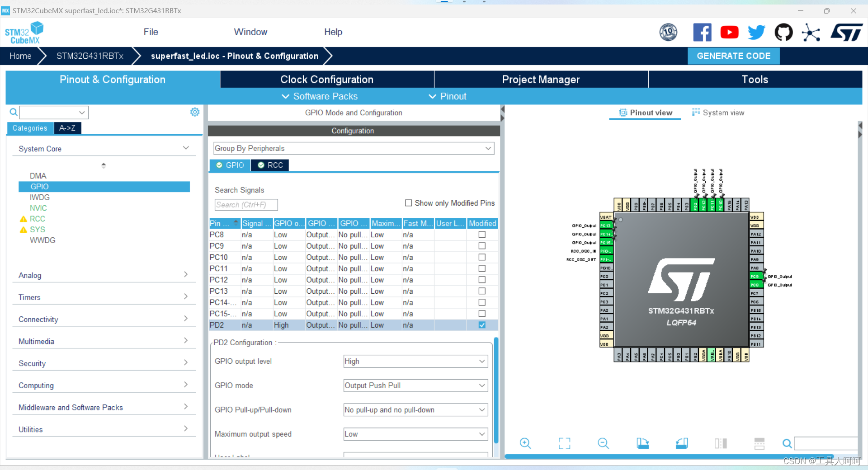Zoom in on the pinout view
868x470 pixels.
tap(525, 443)
